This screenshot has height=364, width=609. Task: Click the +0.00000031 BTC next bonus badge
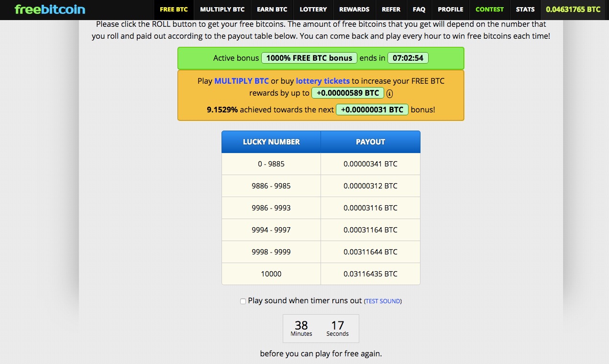pos(372,110)
